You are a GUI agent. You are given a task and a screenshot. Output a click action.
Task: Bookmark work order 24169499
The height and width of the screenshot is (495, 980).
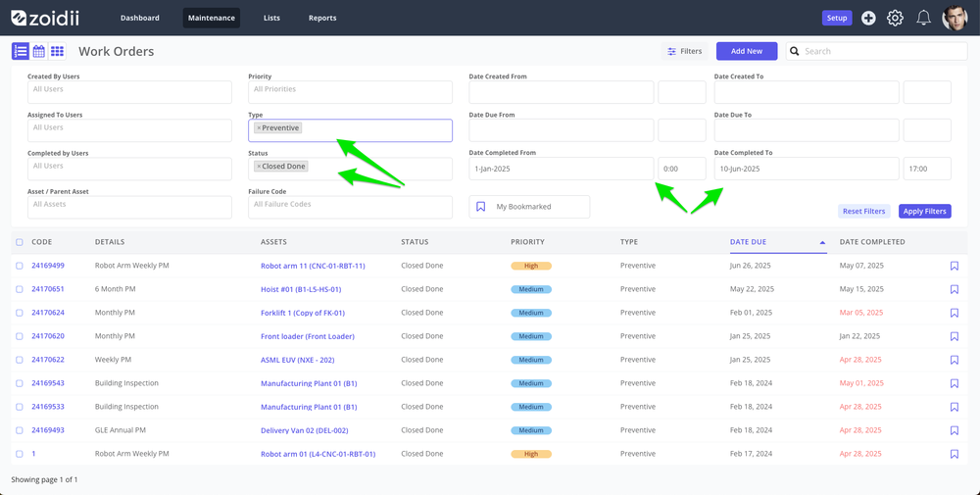[954, 266]
